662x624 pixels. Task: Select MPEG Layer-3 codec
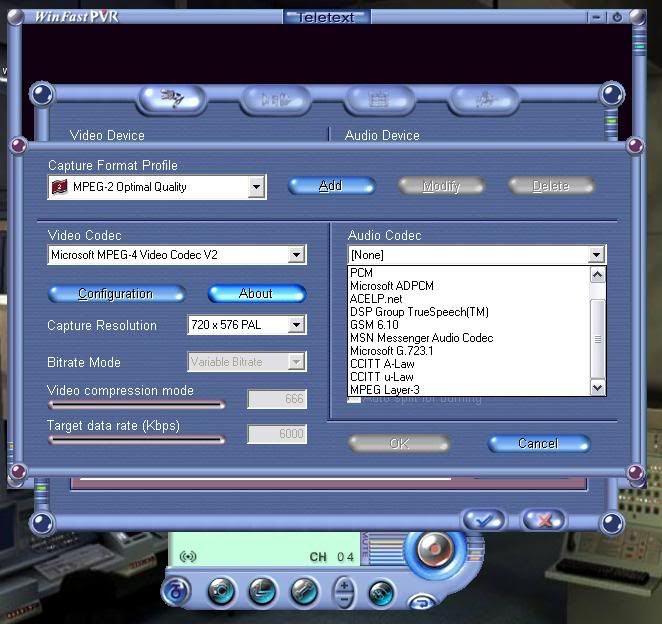coord(469,390)
